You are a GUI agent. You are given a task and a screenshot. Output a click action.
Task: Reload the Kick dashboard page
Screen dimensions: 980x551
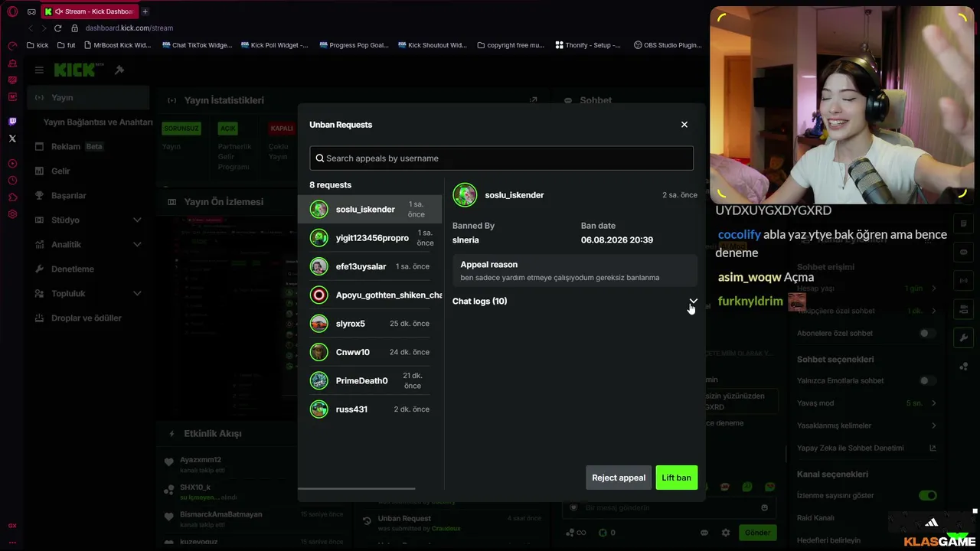click(x=57, y=28)
